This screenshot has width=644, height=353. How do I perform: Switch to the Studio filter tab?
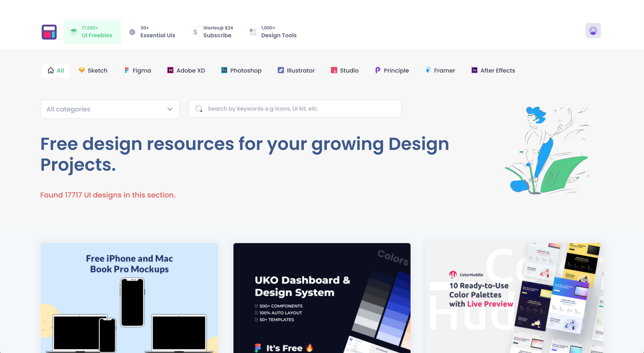click(x=345, y=71)
